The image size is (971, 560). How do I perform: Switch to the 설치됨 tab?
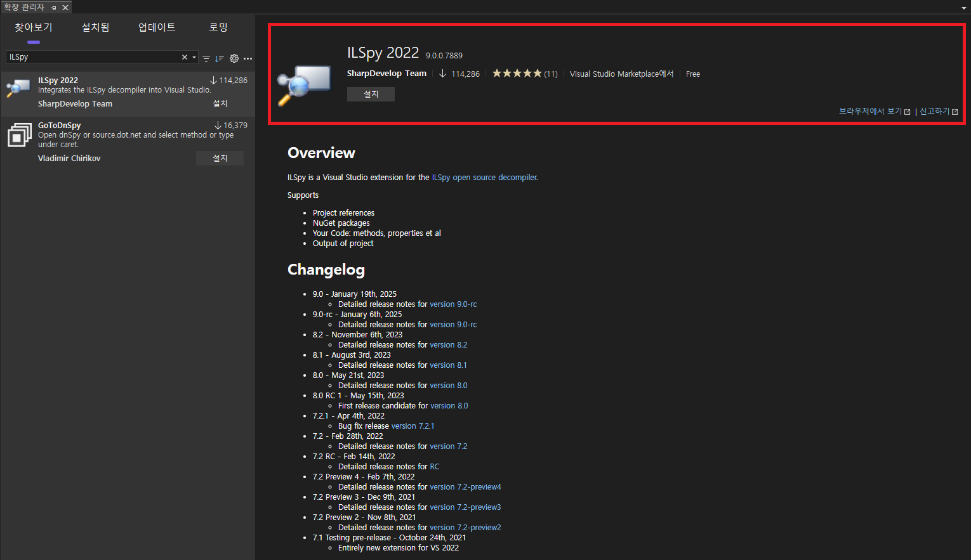tap(96, 27)
